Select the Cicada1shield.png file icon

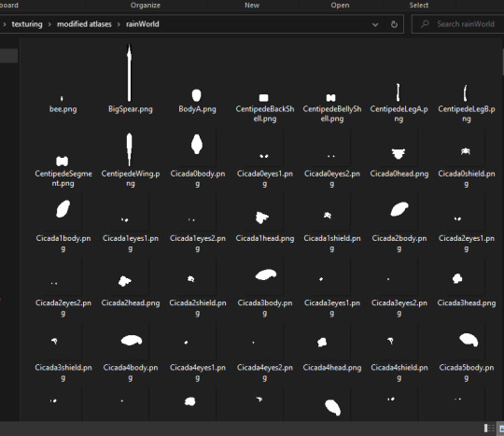[x=328, y=215]
